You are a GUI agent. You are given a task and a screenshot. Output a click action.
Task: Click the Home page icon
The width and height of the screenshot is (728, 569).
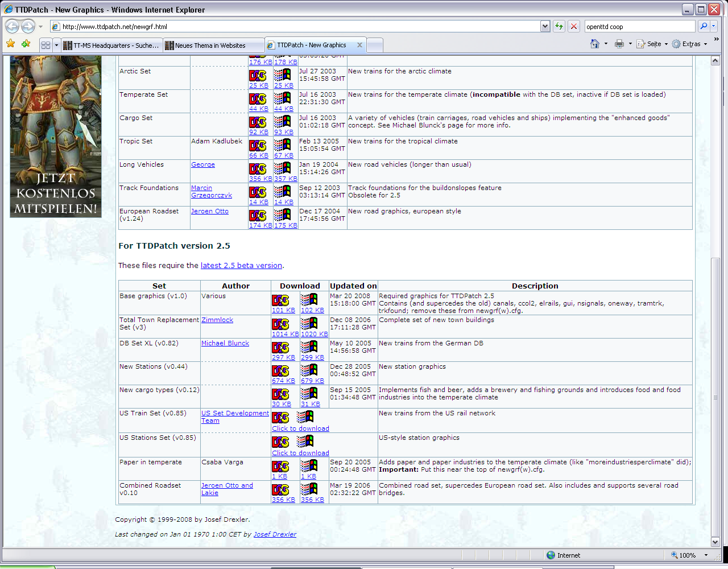(x=595, y=44)
